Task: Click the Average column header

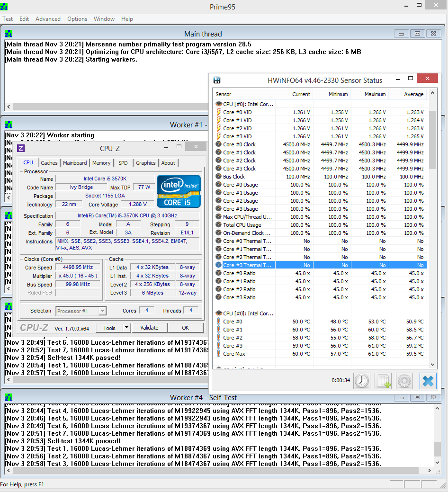Action: pos(408,94)
